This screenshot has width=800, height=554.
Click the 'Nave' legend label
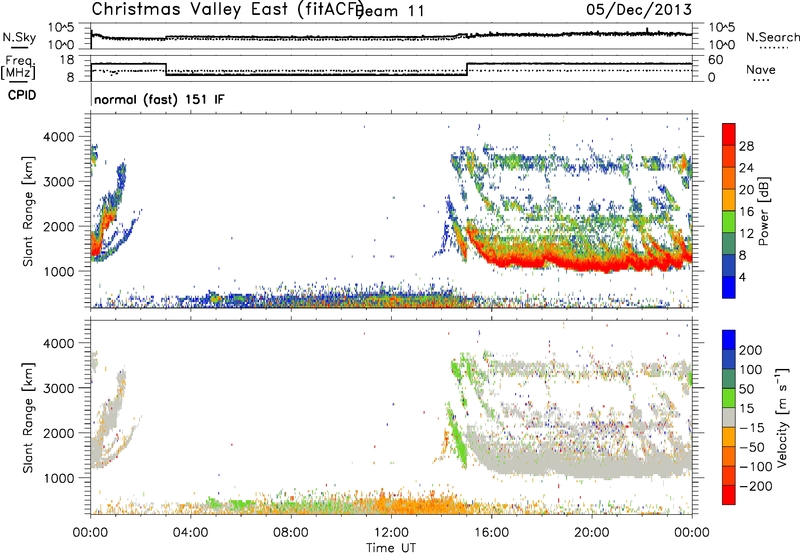(x=761, y=70)
